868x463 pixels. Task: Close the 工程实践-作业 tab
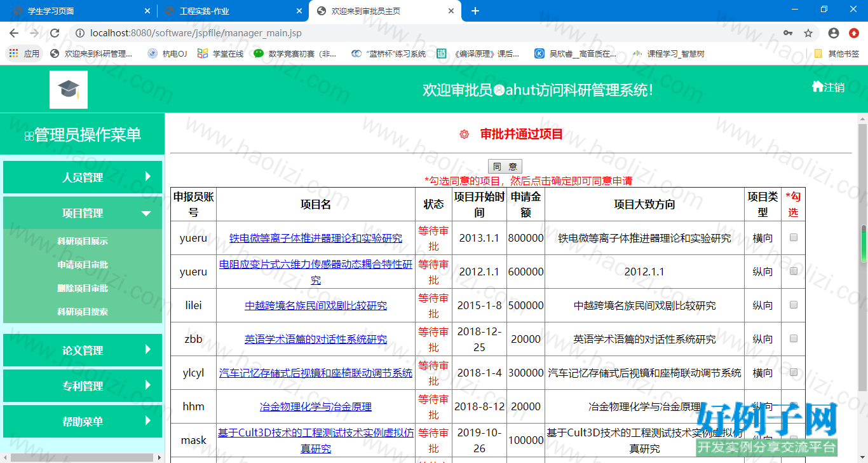299,11
